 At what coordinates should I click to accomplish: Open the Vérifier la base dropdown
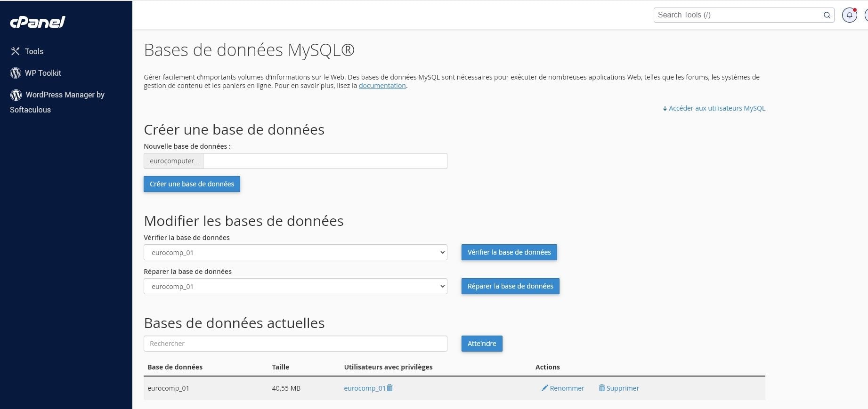tap(295, 252)
